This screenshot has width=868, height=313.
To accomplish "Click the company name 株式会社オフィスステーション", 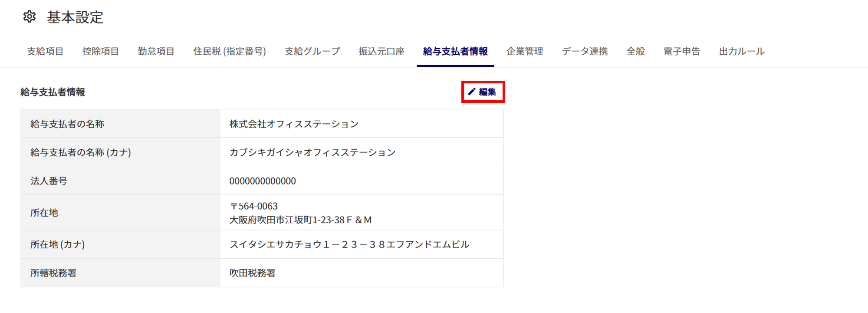I will tap(294, 124).
